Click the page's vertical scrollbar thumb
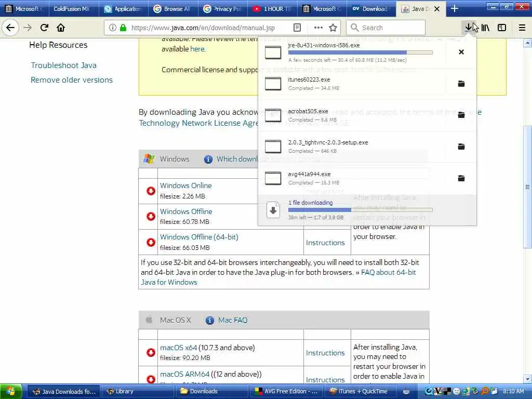The image size is (532, 399). pos(527,187)
